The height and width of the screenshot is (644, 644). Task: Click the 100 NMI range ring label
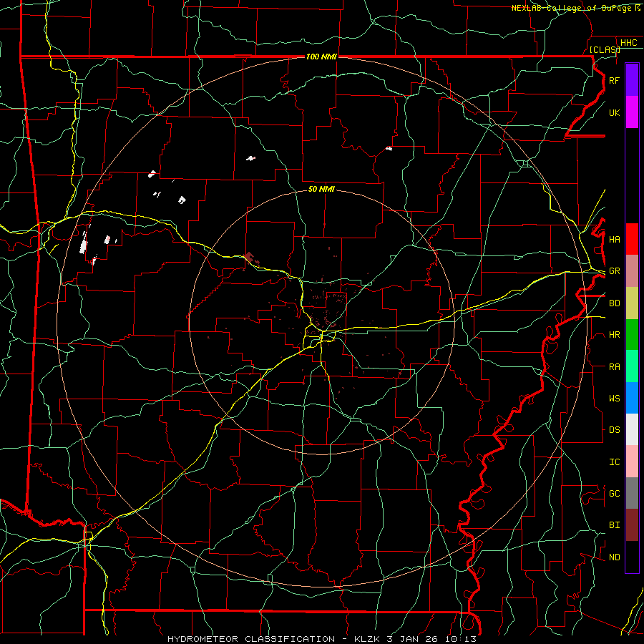(x=321, y=57)
